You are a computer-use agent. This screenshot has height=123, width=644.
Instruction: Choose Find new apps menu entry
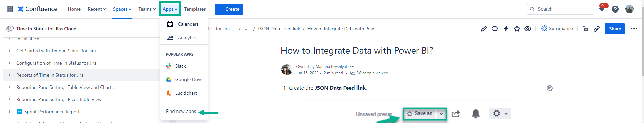[181, 111]
